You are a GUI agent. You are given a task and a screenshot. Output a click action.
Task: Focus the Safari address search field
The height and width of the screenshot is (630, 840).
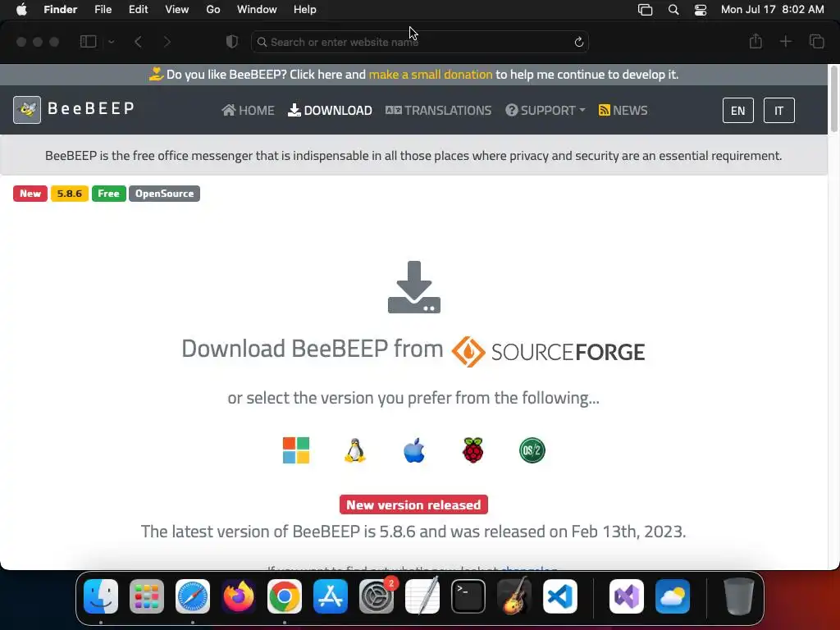click(420, 42)
